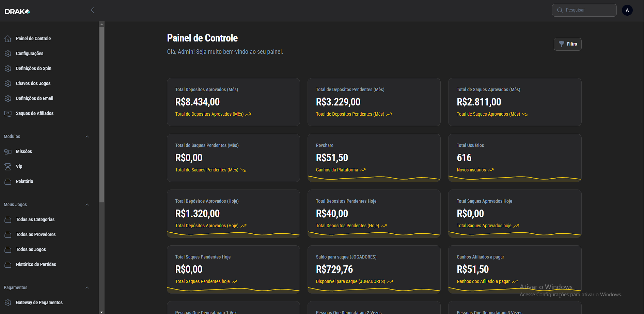644x314 pixels.
Task: Click the gear icon next to Chaves dos Jogos
Action: pos(8,84)
